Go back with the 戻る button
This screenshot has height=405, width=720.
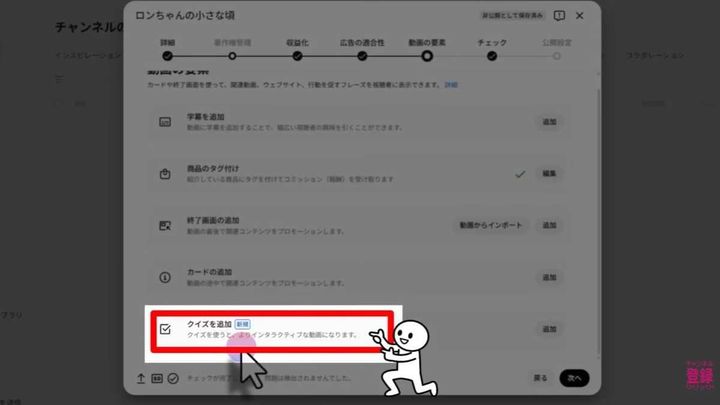pyautogui.click(x=540, y=378)
